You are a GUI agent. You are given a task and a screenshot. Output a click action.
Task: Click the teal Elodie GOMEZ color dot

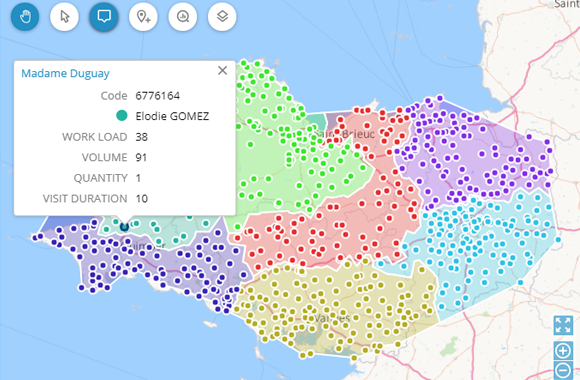point(121,116)
